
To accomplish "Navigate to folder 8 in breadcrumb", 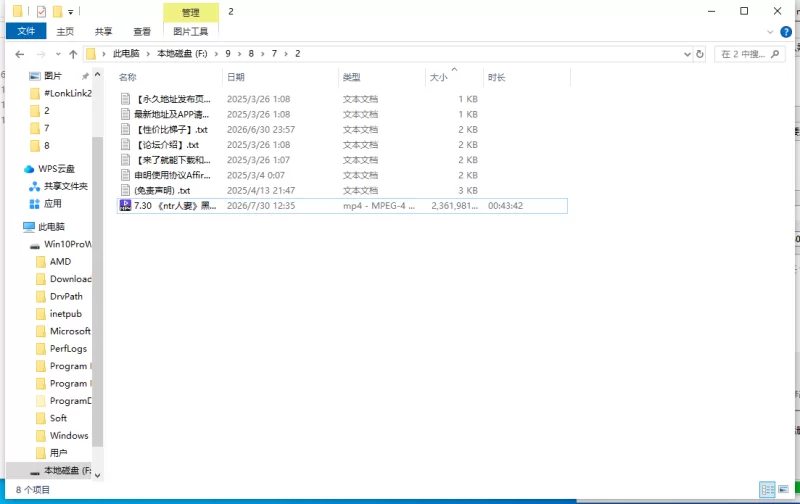I will [x=251, y=54].
